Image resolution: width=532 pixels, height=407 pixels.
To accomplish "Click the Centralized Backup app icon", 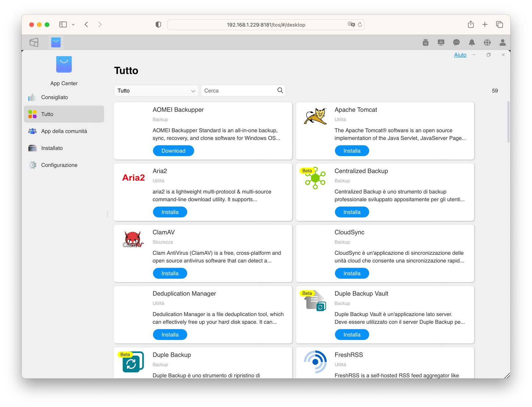I will [x=315, y=178].
